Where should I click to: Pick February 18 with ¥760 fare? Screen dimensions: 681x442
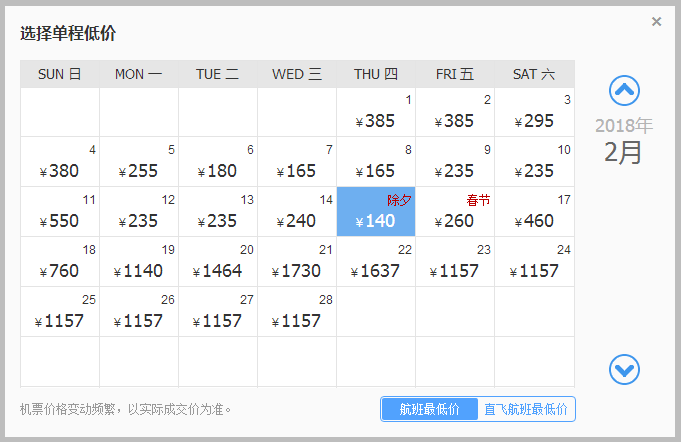(60, 262)
